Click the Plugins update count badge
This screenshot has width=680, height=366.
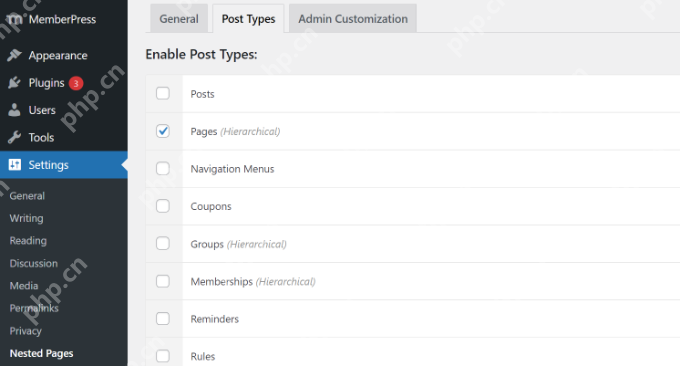coord(76,83)
